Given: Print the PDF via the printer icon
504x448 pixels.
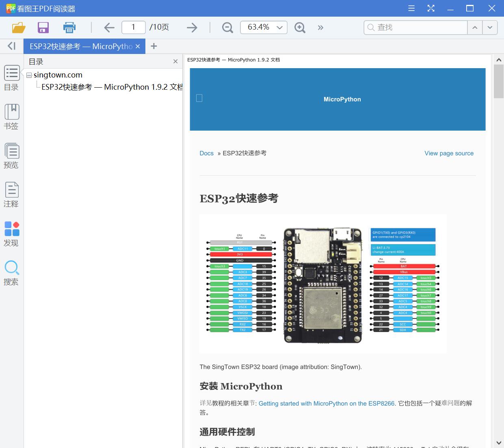Looking at the screenshot, I should [x=69, y=27].
